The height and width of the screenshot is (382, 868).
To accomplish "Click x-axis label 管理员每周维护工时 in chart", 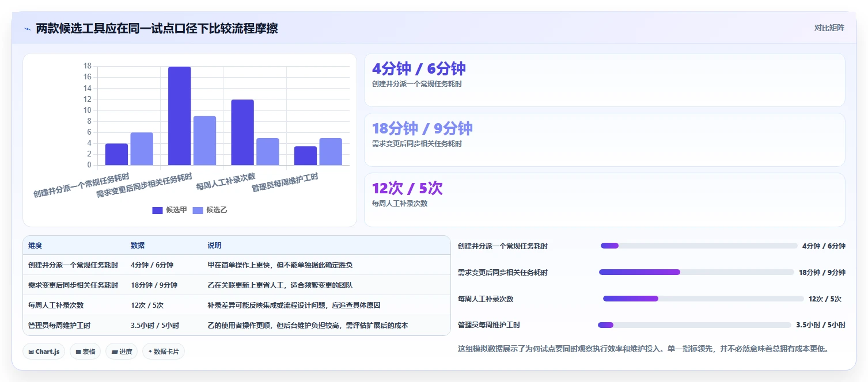I will coord(285,183).
